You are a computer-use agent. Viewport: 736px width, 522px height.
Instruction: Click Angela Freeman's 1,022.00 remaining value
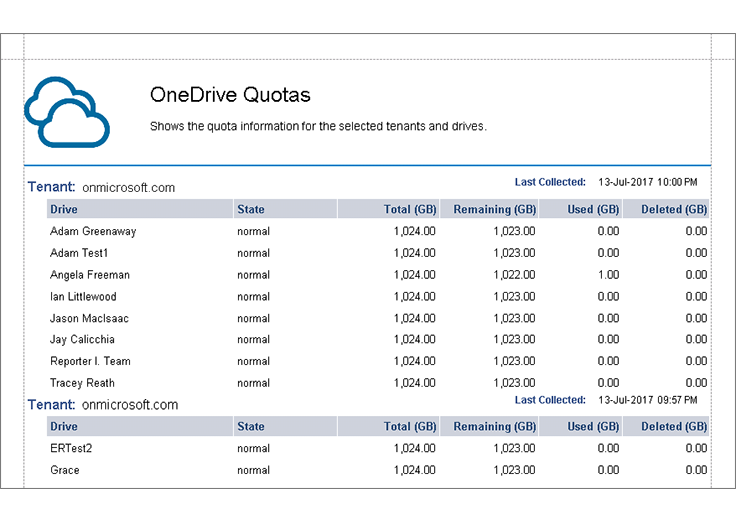pyautogui.click(x=514, y=275)
